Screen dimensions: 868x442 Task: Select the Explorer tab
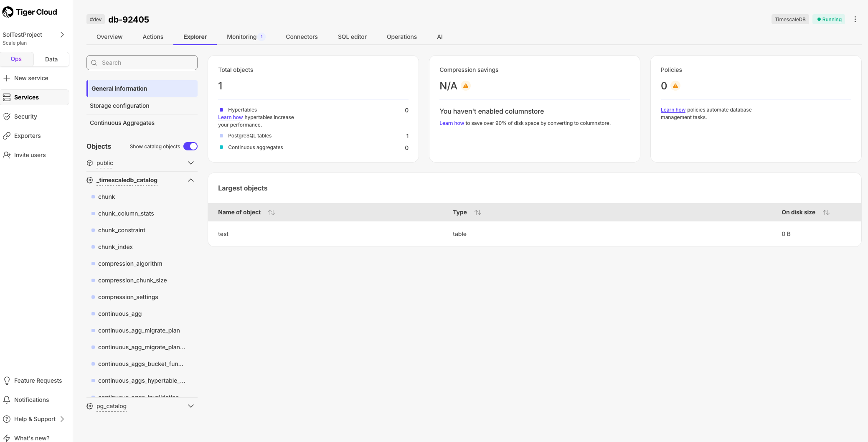195,37
